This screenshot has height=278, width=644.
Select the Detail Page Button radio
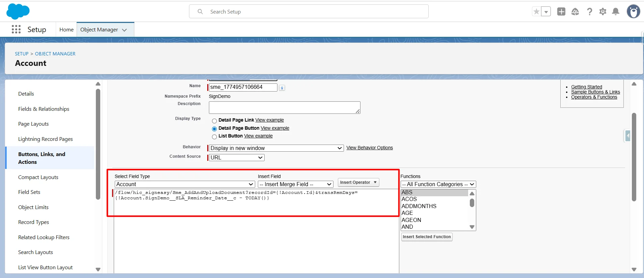[x=214, y=129]
